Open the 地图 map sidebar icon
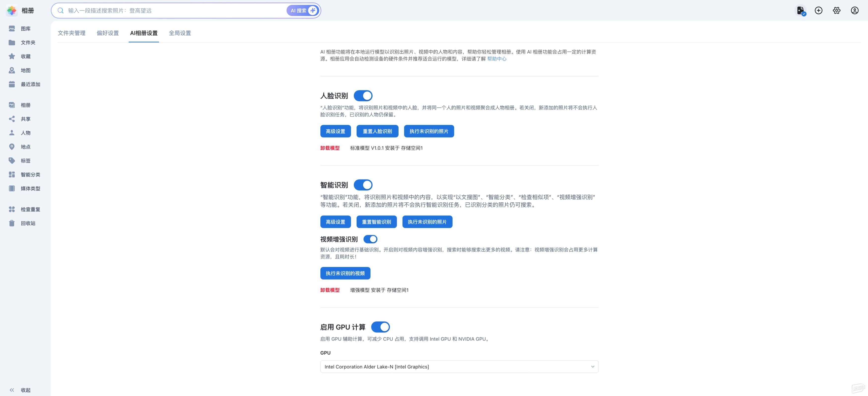Image resolution: width=868 pixels, height=396 pixels. click(x=12, y=70)
